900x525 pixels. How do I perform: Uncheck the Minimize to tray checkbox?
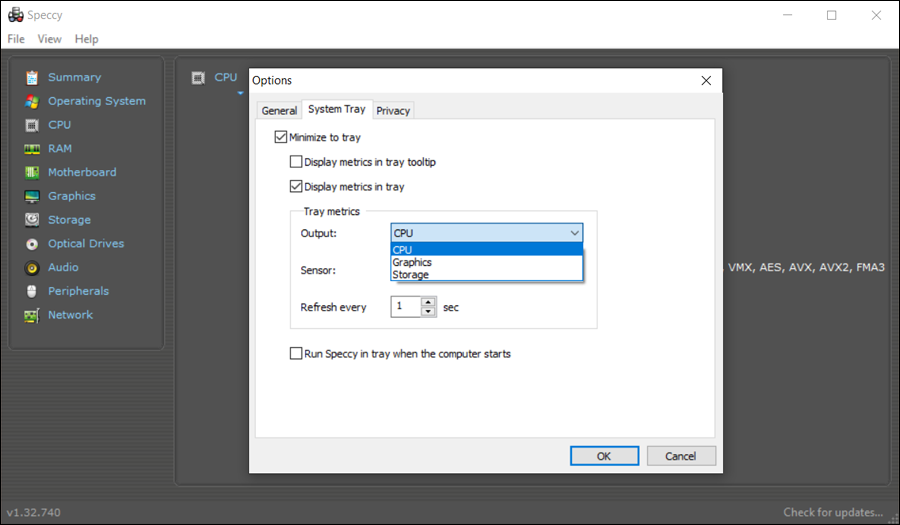point(281,137)
